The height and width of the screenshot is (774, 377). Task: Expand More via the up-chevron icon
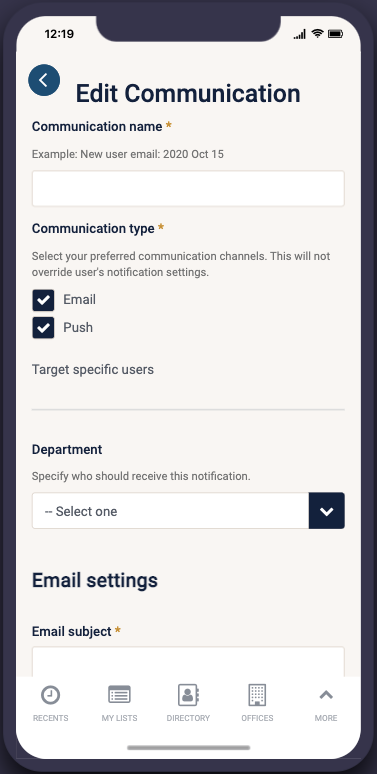pyautogui.click(x=326, y=695)
